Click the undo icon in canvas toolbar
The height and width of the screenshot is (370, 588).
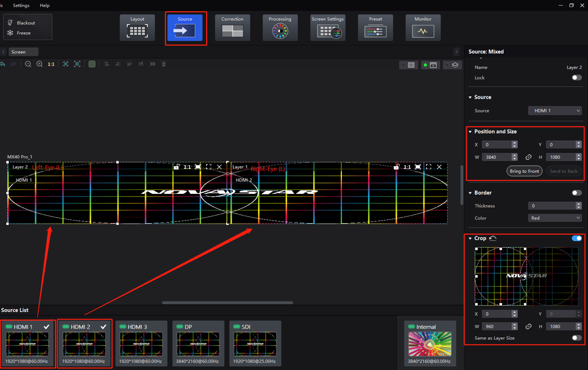click(3, 64)
